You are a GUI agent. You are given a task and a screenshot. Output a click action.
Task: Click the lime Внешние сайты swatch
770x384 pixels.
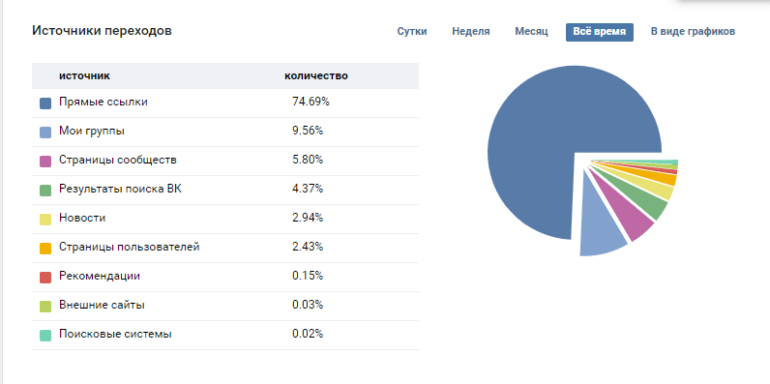point(45,306)
